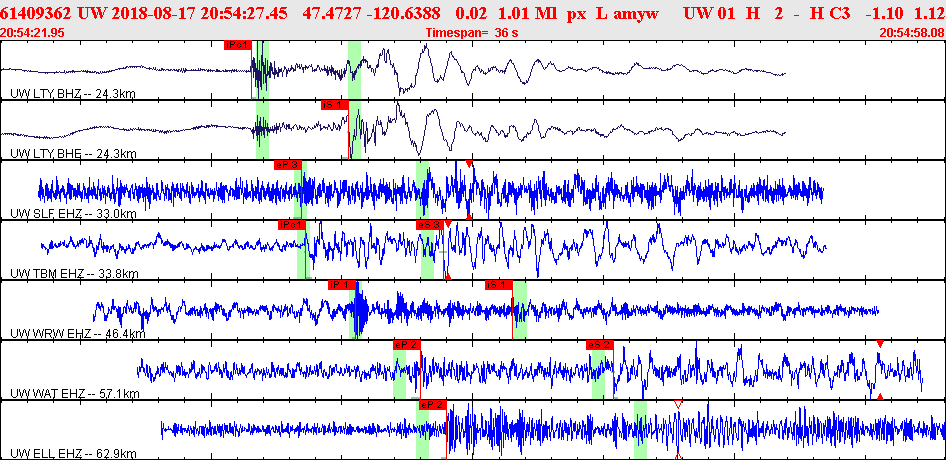This screenshot has width=946, height=460.
Task: Click the open red triangle on ELL trace
Action: pyautogui.click(x=678, y=404)
